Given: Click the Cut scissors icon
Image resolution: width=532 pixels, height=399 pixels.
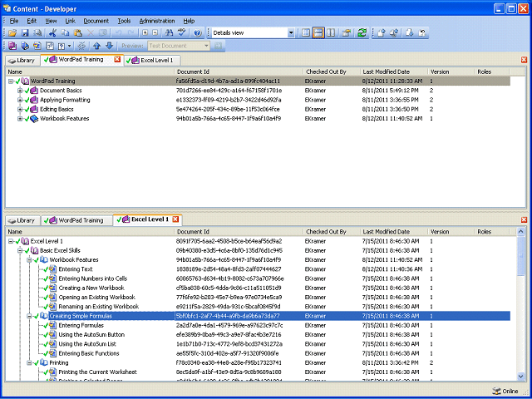Looking at the screenshot, I should 52,33.
